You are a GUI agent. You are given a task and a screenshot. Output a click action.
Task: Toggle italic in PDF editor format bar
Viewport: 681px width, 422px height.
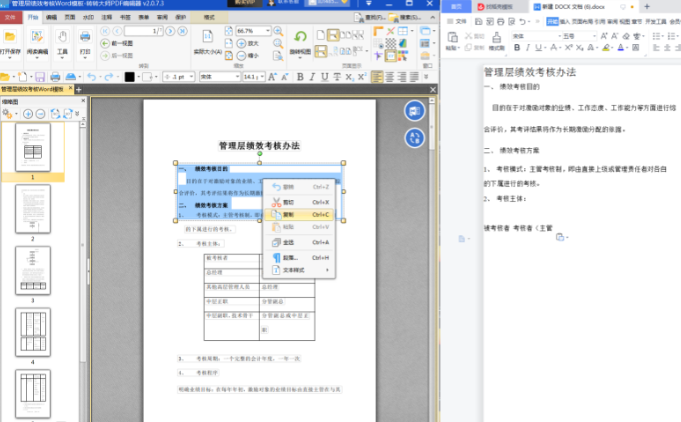click(312, 77)
